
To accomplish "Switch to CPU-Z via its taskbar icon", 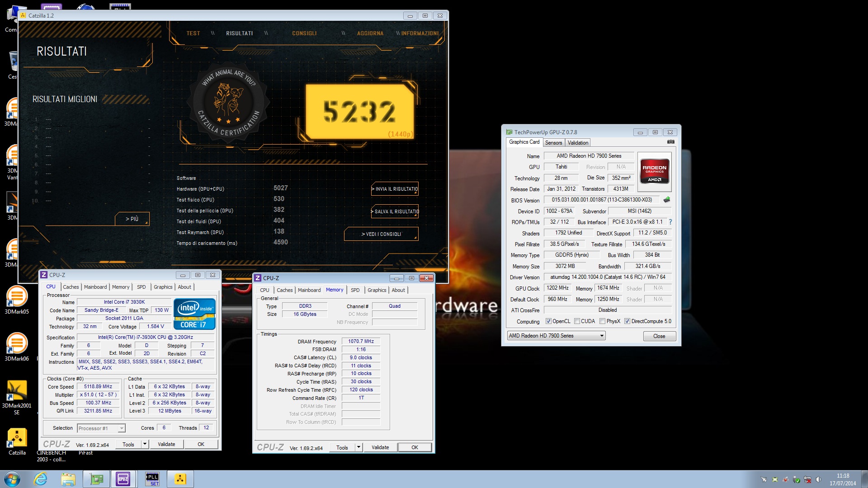I will pyautogui.click(x=123, y=479).
